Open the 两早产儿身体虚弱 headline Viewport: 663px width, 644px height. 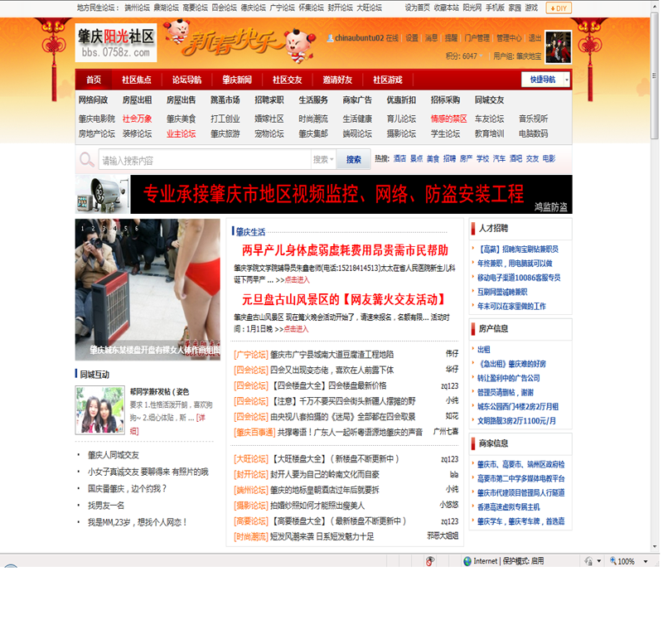click(x=345, y=250)
